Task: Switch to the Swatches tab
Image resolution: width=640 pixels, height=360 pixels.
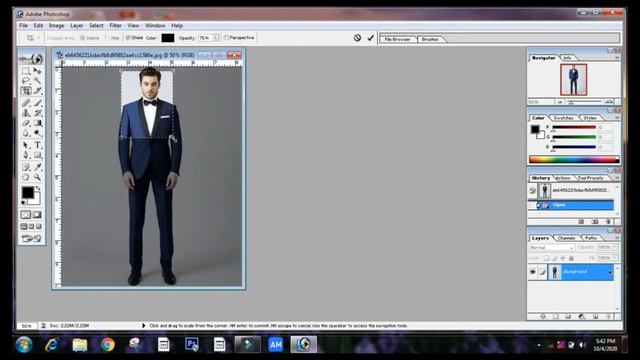Action: [x=564, y=118]
